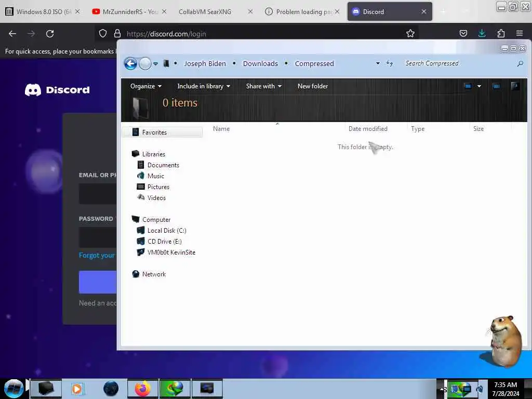Image resolution: width=532 pixels, height=399 pixels.
Task: Click the Discord logo on login page
Action: tap(57, 90)
